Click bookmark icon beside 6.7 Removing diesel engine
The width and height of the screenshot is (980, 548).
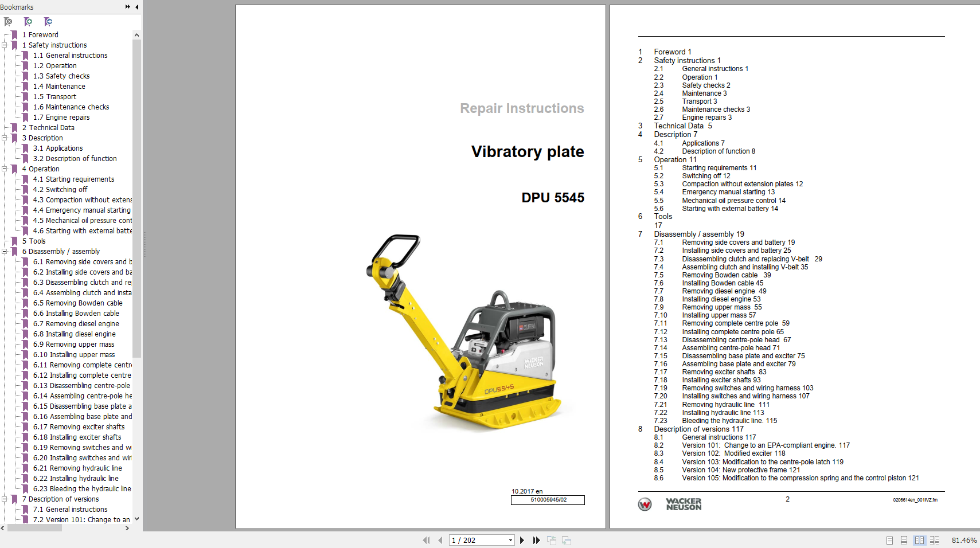point(25,323)
